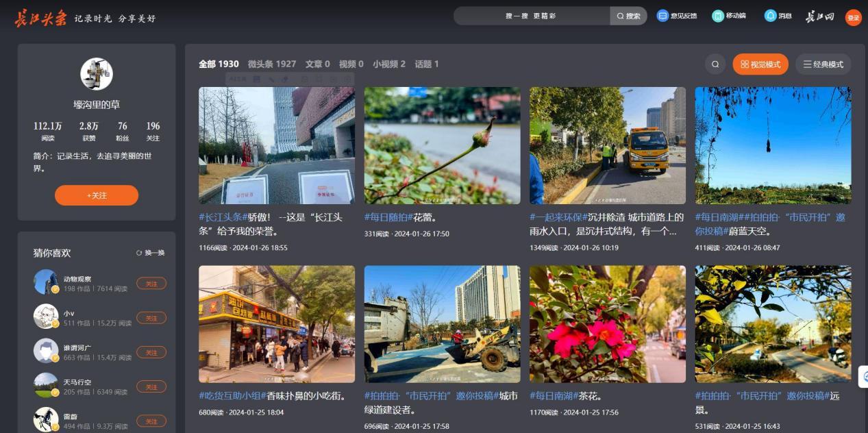The height and width of the screenshot is (433, 868).
Task: Select the 微头条 1927 tab
Action: pyautogui.click(x=272, y=64)
